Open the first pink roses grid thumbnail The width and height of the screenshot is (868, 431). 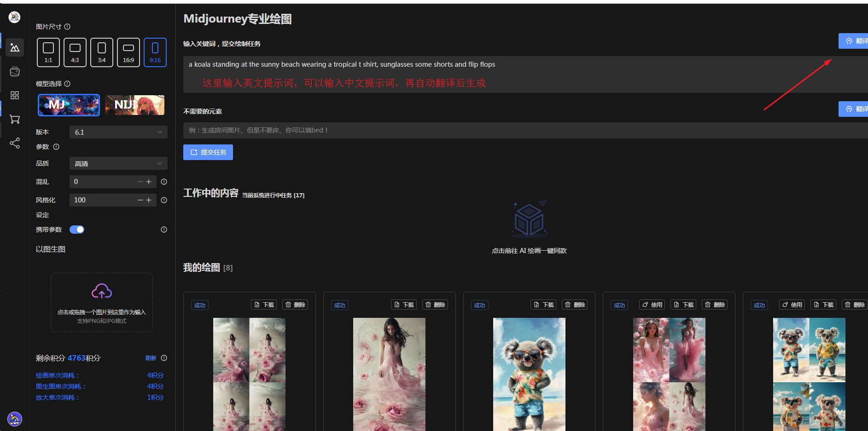pos(249,374)
